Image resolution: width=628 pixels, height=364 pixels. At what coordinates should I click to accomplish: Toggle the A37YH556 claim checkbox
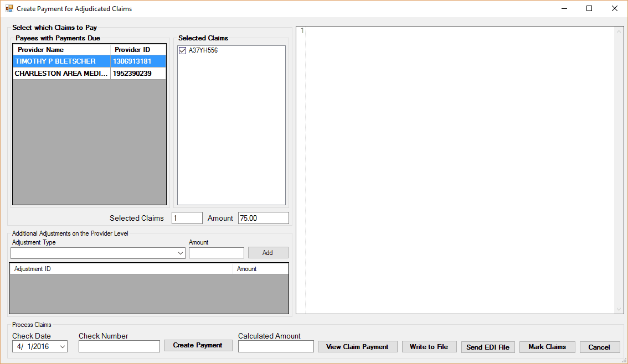pyautogui.click(x=182, y=50)
